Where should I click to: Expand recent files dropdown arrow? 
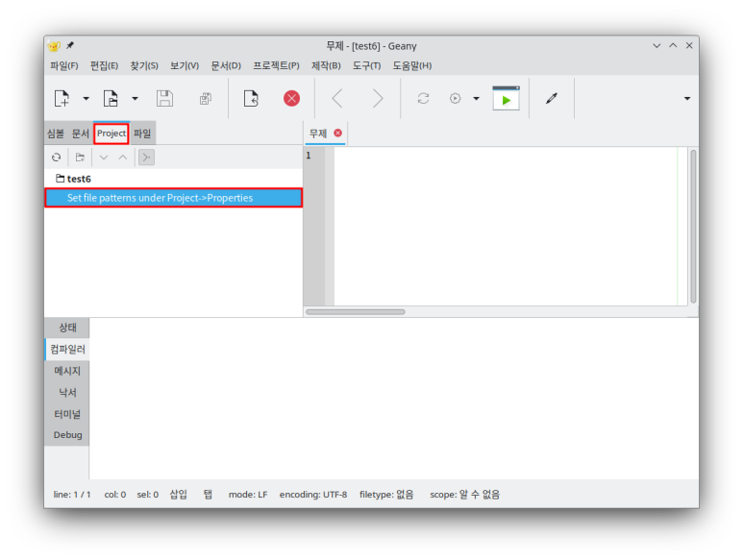(136, 99)
